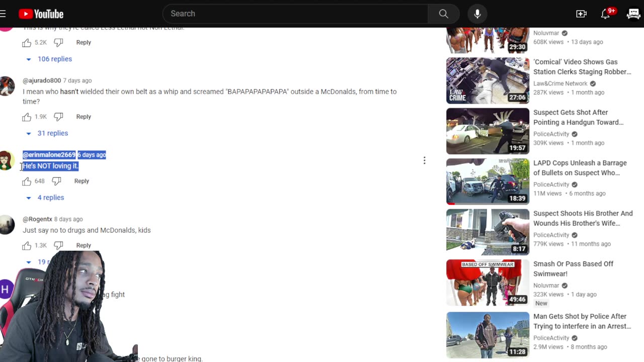
Task: Open the Smash Or Pass swimwear thumbnail
Action: coord(488,283)
